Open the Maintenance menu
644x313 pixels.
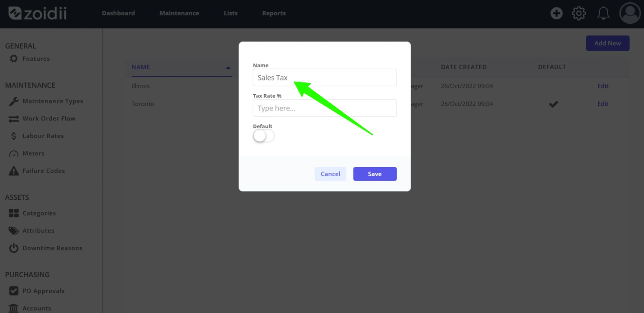(179, 13)
